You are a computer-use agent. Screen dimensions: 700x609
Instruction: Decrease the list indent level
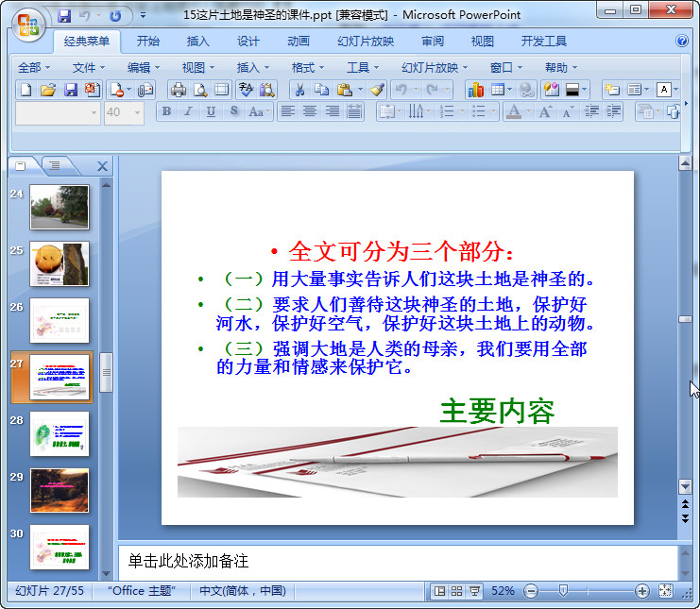click(592, 111)
